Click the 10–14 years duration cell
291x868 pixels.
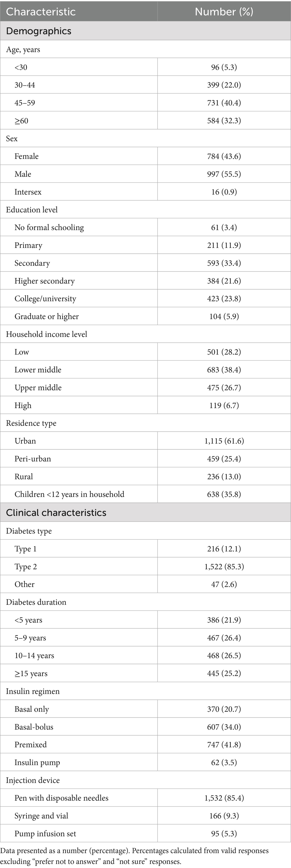pyautogui.click(x=34, y=655)
